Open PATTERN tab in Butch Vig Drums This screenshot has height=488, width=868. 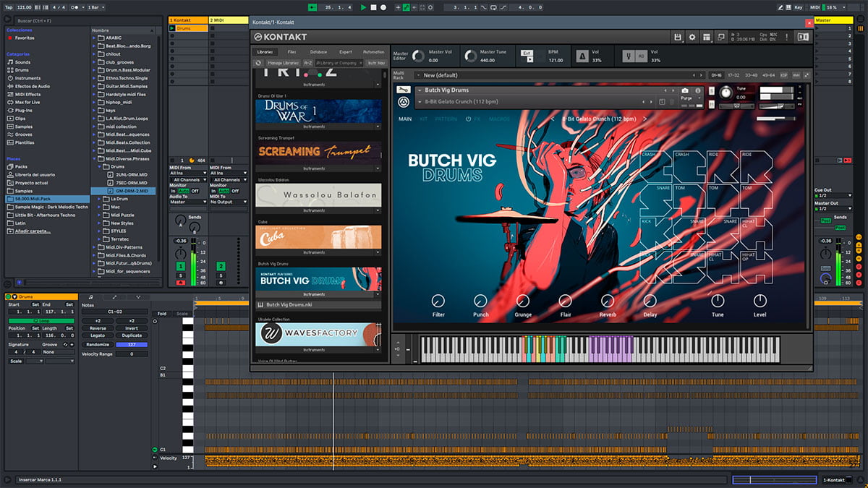tap(446, 119)
